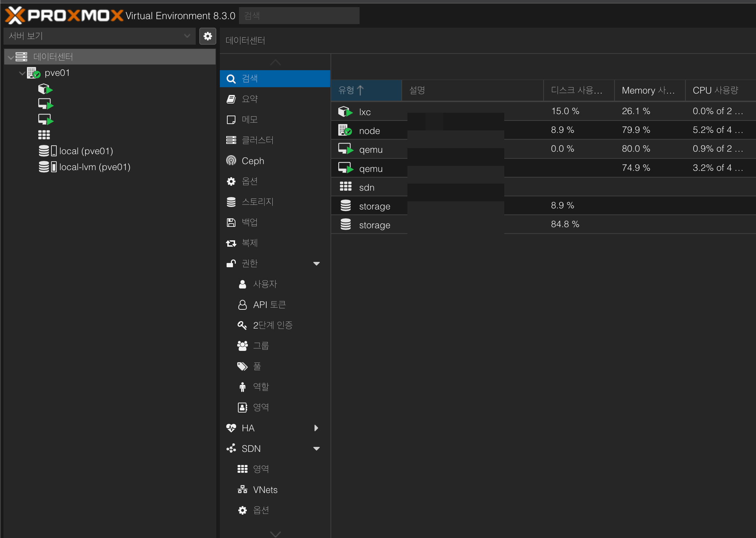Click the top 검색 search field
756x538 pixels.
(299, 16)
